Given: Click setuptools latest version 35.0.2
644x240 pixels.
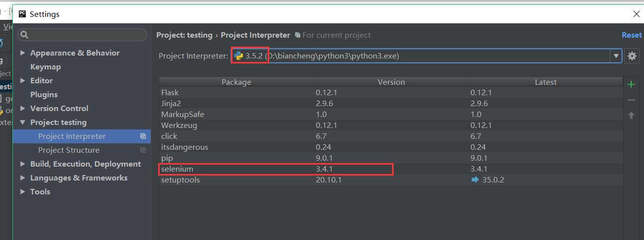Looking at the screenshot, I should [493, 180].
